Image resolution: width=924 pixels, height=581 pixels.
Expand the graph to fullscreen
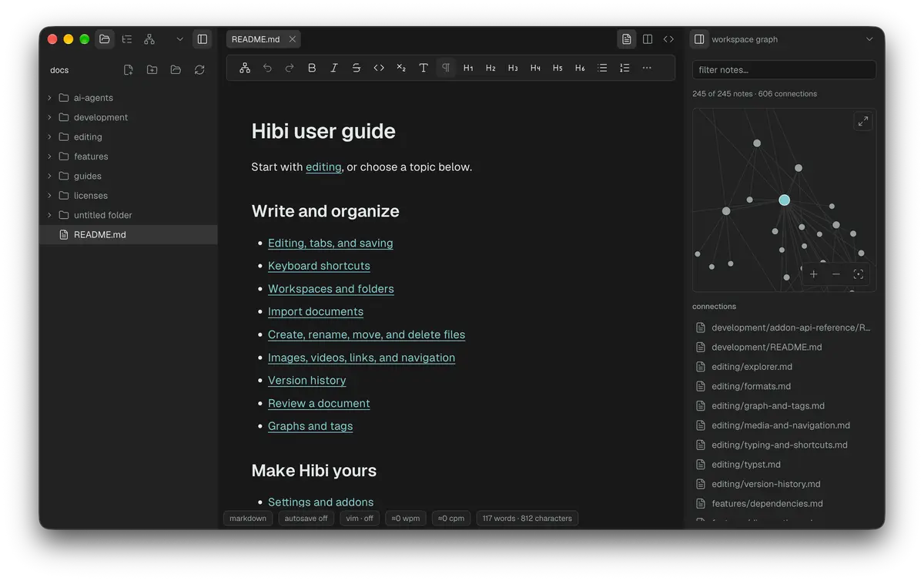[863, 121]
